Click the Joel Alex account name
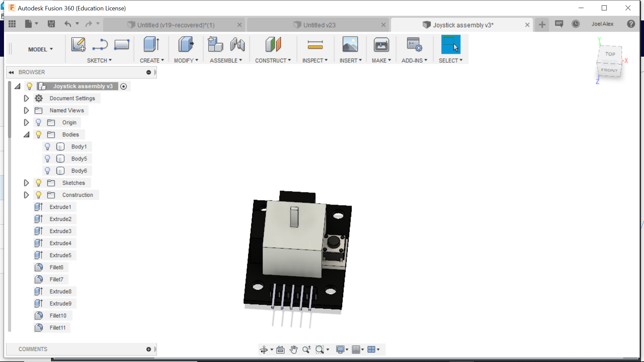The width and height of the screenshot is (644, 362). 602,24
